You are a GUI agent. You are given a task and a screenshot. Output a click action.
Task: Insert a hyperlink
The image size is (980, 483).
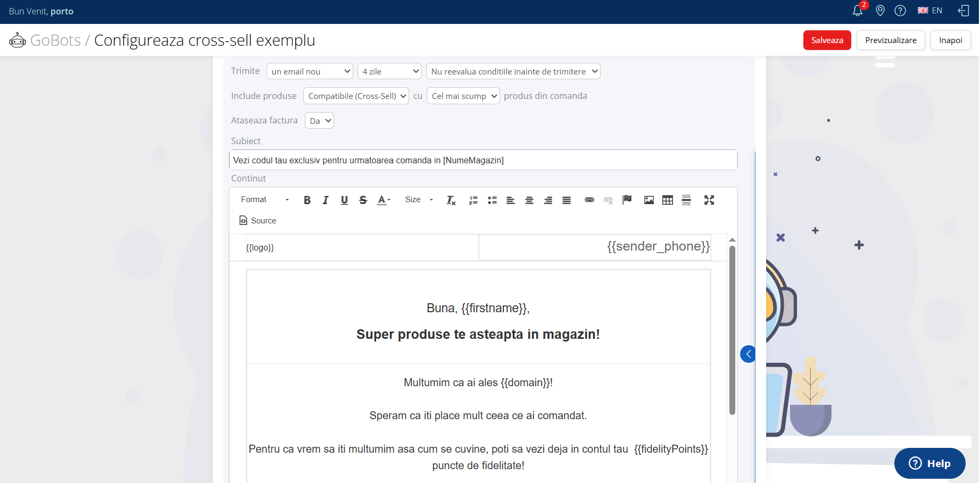[589, 200]
